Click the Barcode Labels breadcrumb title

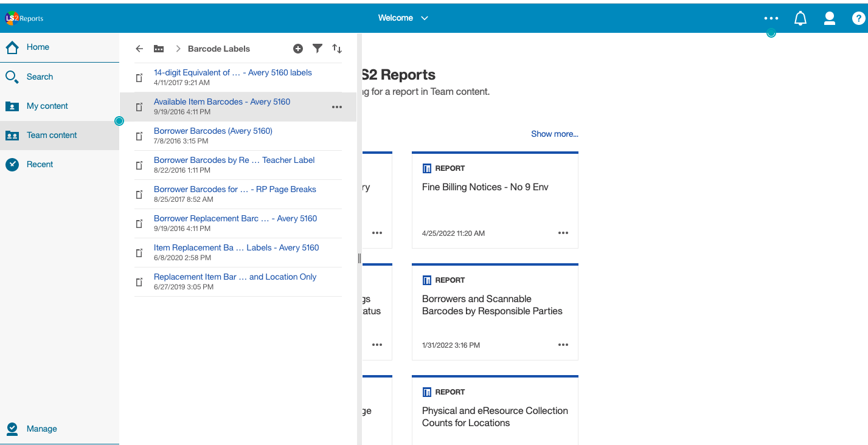pos(219,49)
